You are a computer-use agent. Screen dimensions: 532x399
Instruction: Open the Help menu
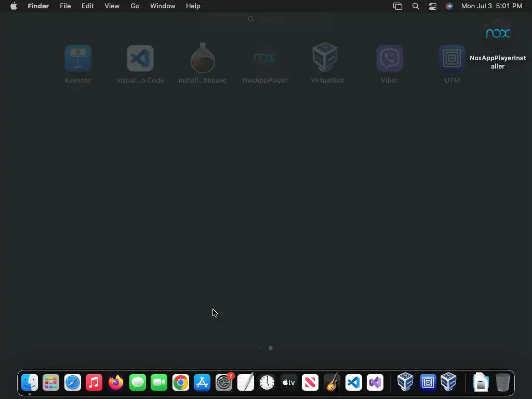193,6
